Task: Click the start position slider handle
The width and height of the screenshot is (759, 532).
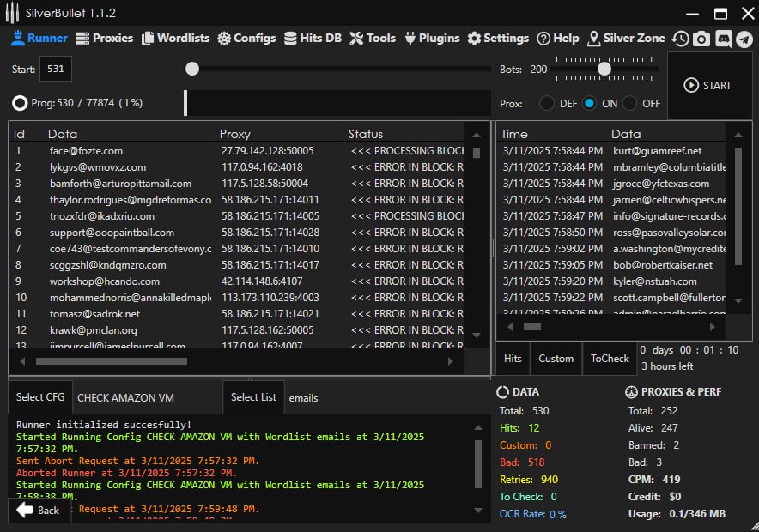Action: 192,69
